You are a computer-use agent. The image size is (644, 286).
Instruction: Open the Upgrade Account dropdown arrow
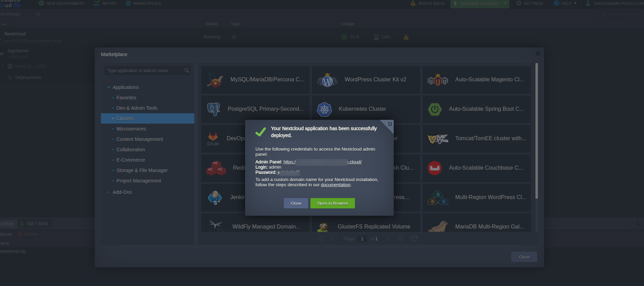tap(505, 3)
